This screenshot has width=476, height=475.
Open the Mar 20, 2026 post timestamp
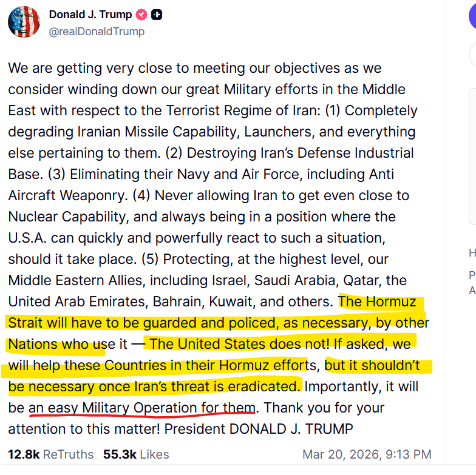(367, 454)
